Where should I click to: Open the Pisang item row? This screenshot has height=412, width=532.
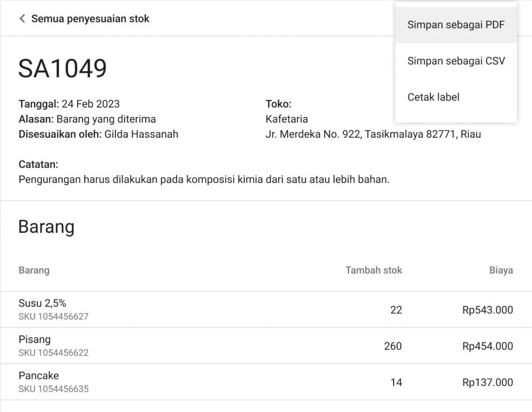[35, 340]
